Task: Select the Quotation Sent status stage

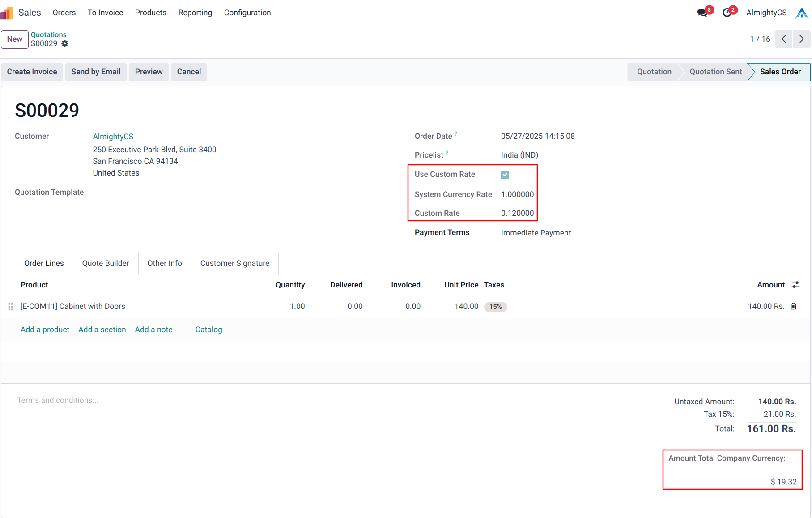Action: click(x=715, y=72)
